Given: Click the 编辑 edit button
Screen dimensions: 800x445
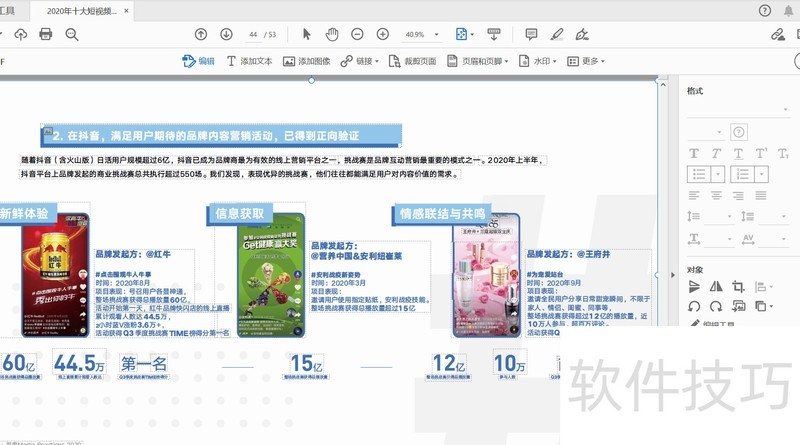Looking at the screenshot, I should [x=198, y=61].
